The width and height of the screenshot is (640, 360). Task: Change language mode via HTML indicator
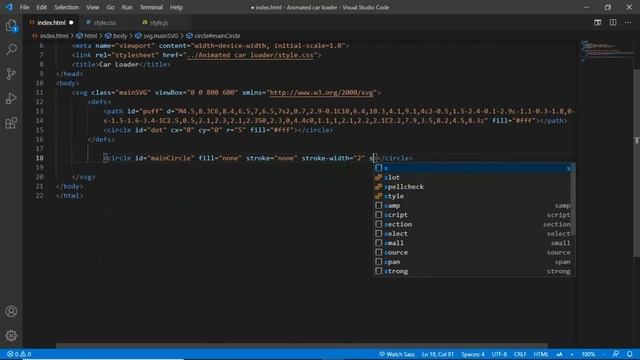pyautogui.click(x=541, y=354)
